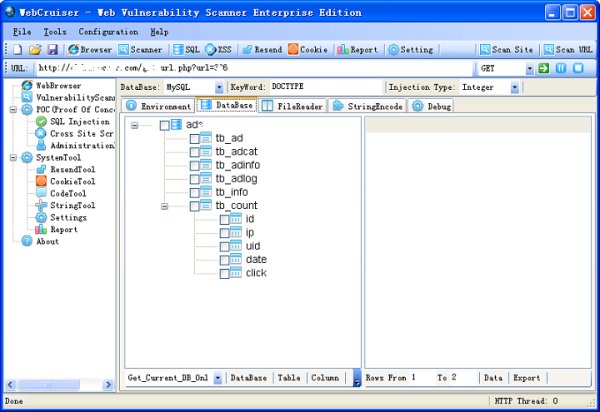
Task: Collapse POC Proof Of Concept node
Action: tap(13, 109)
